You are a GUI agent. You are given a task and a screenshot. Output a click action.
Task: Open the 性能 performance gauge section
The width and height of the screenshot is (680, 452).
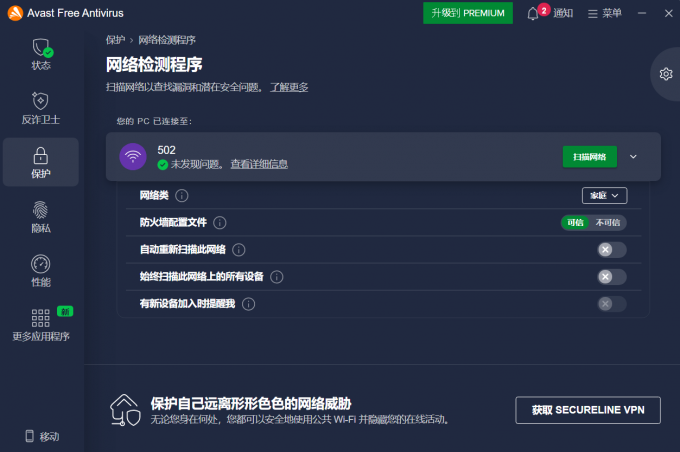(x=41, y=271)
